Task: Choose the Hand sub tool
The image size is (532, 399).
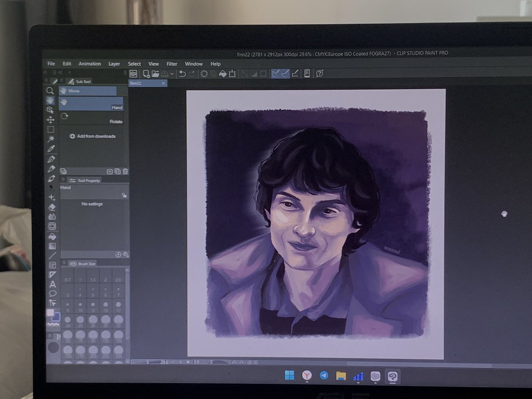Action: 91,104
